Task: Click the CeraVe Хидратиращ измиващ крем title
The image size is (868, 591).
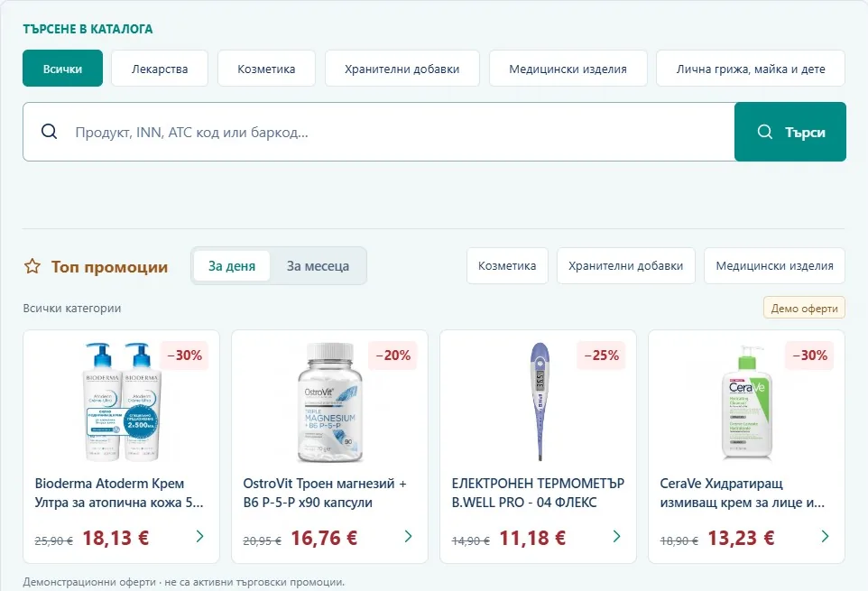Action: [x=743, y=493]
